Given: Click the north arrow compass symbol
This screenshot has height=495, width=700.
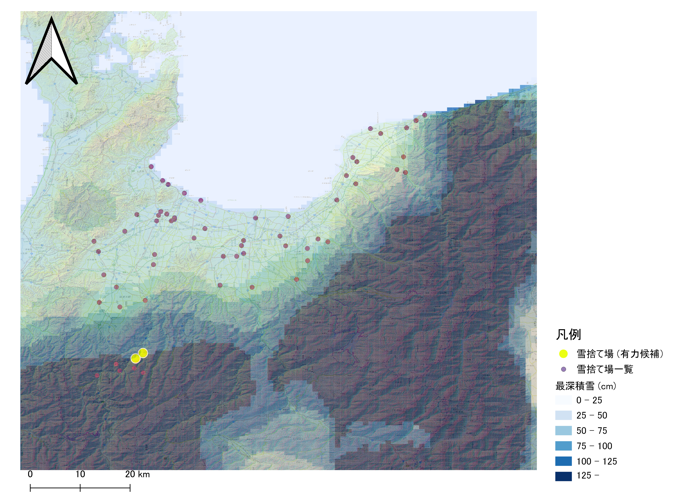Looking at the screenshot, I should pyautogui.click(x=51, y=51).
